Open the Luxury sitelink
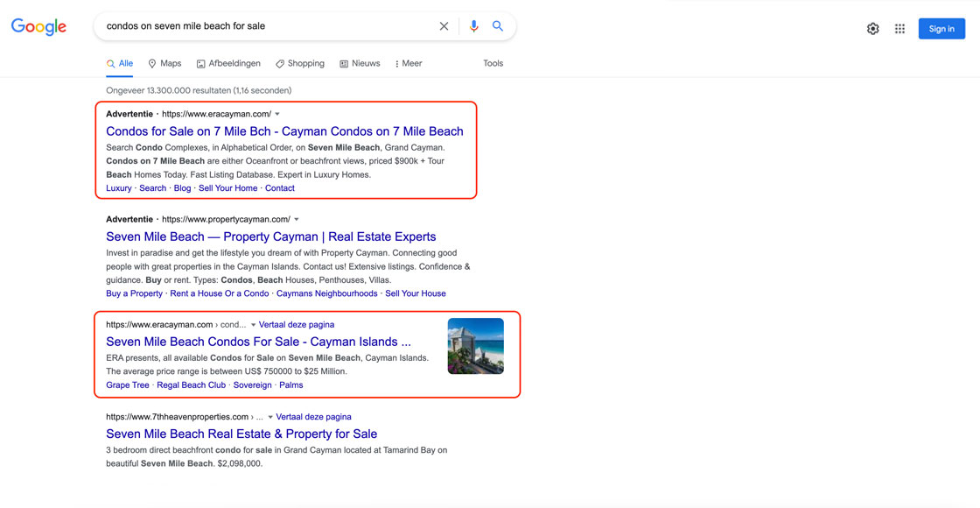The image size is (980, 508). coord(119,188)
